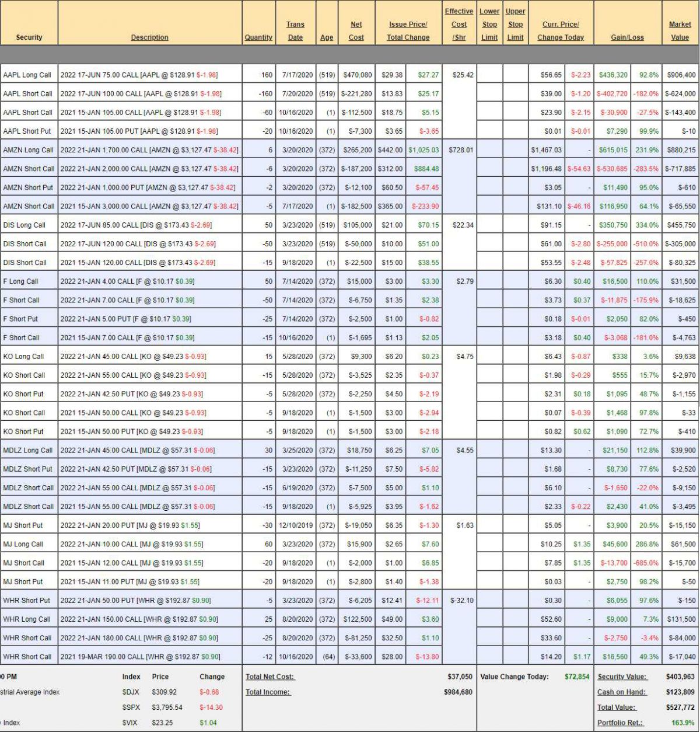700x732 pixels.
Task: Open the Total Income link
Action: pos(268,692)
